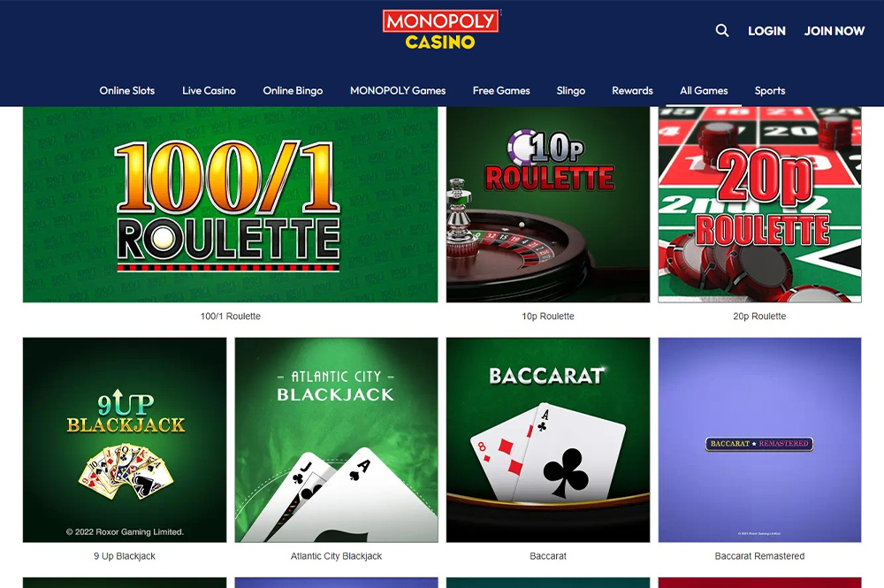Click the LOGIN link

point(766,31)
